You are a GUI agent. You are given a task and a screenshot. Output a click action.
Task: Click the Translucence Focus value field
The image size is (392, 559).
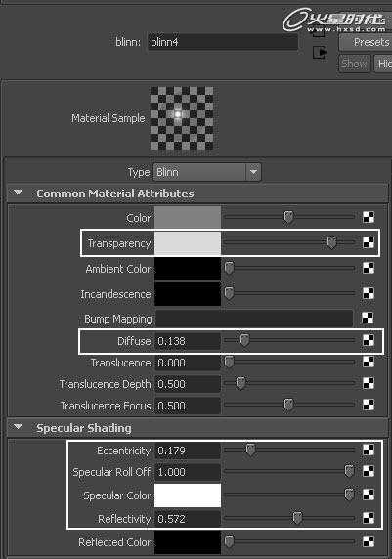(x=188, y=406)
